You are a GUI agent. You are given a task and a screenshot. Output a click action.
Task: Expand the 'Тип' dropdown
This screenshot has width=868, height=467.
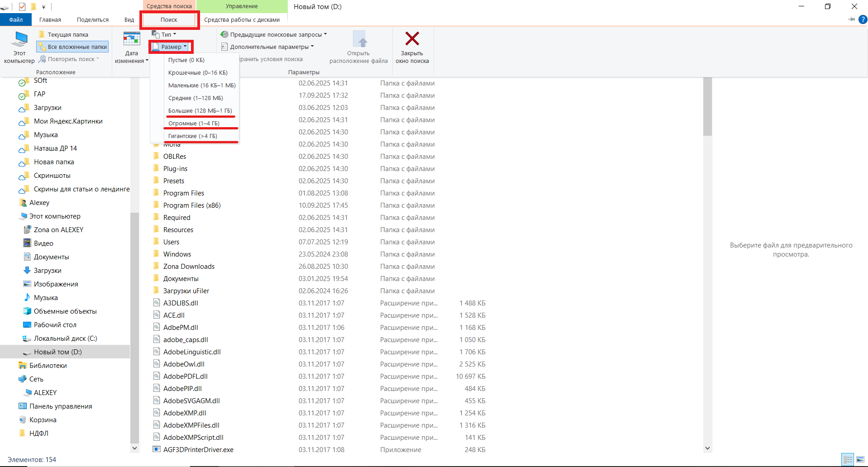coord(164,34)
